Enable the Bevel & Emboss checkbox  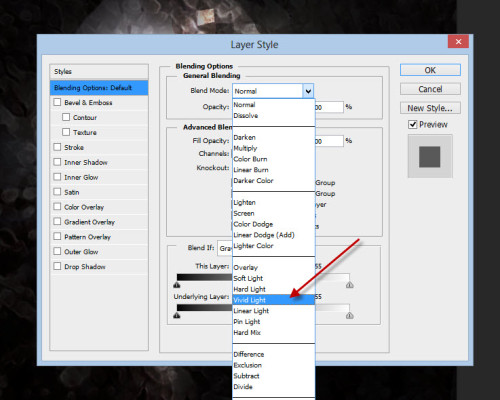[57, 102]
